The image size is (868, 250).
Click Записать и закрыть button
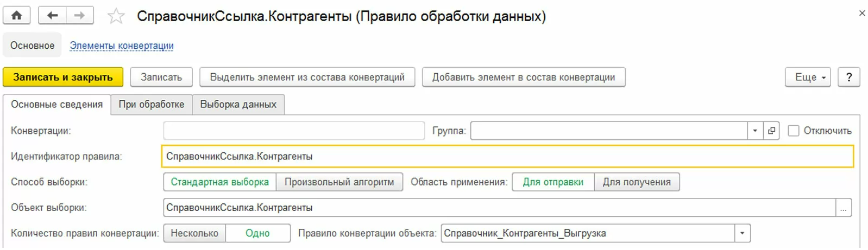click(x=63, y=77)
